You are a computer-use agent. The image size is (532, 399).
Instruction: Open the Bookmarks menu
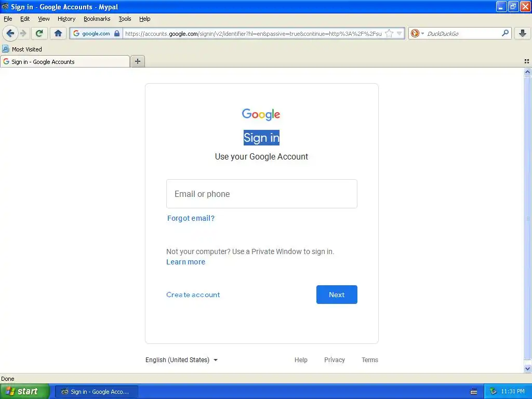coord(97,19)
